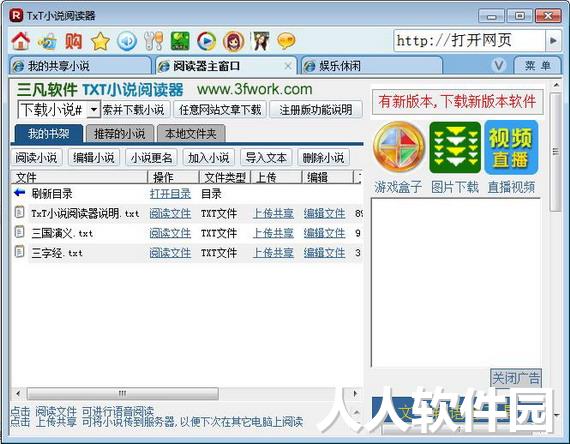Click the 任意网站文章下载 button
570x444 pixels.
click(x=220, y=110)
